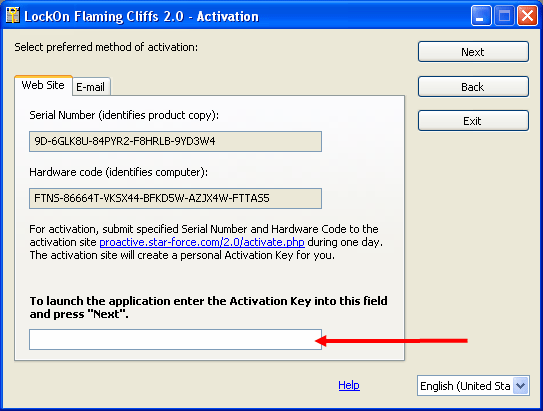This screenshot has width=543, height=411.
Task: Open the Help link
Action: (349, 385)
